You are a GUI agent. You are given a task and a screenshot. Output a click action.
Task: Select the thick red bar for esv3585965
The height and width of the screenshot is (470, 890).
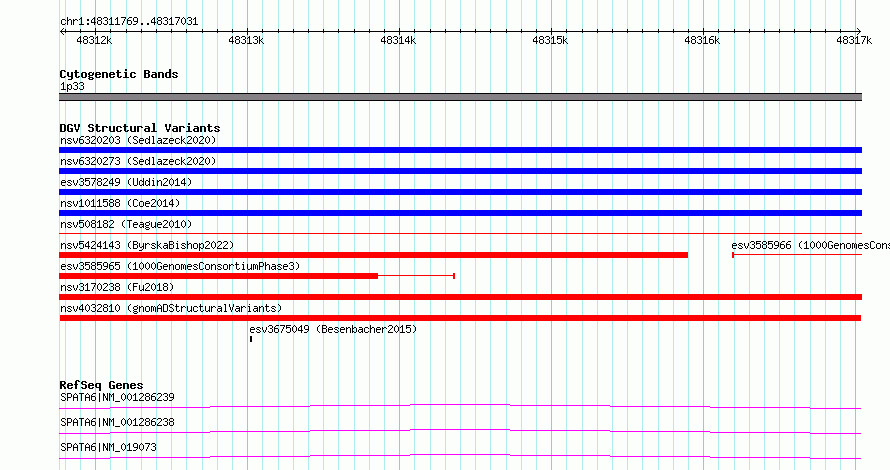click(x=219, y=276)
